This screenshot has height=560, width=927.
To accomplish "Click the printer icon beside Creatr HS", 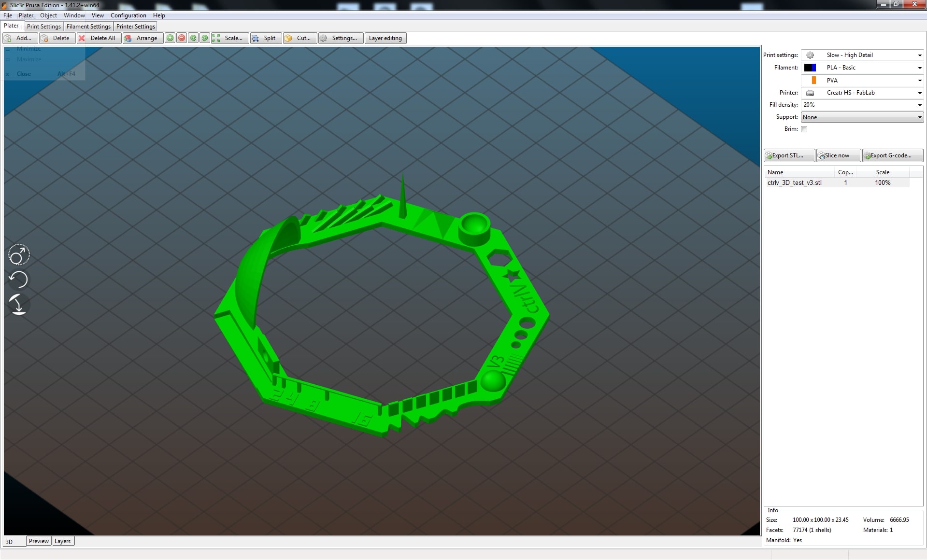I will (810, 93).
